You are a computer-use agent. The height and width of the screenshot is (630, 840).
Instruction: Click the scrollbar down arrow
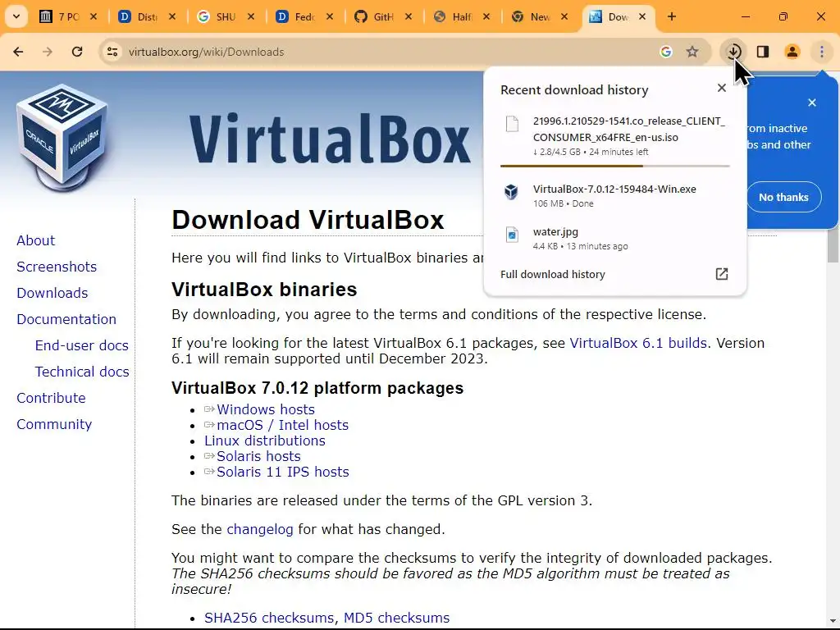pyautogui.click(x=833, y=622)
